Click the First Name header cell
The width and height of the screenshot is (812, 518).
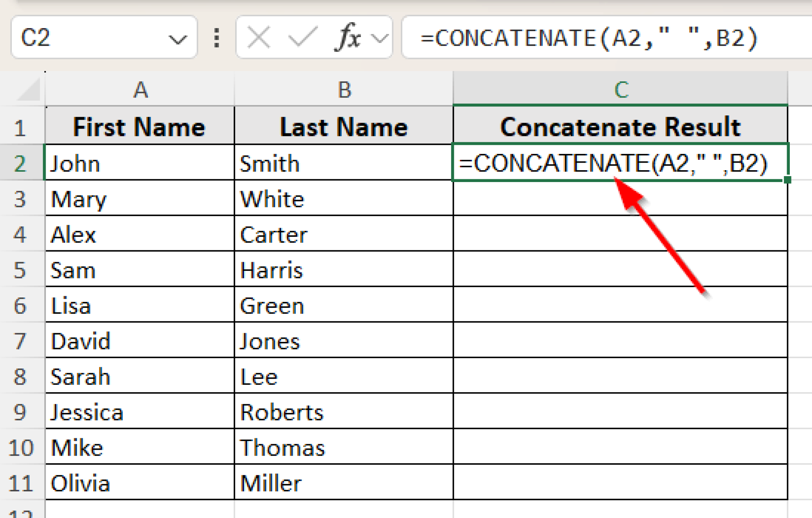pyautogui.click(x=140, y=127)
